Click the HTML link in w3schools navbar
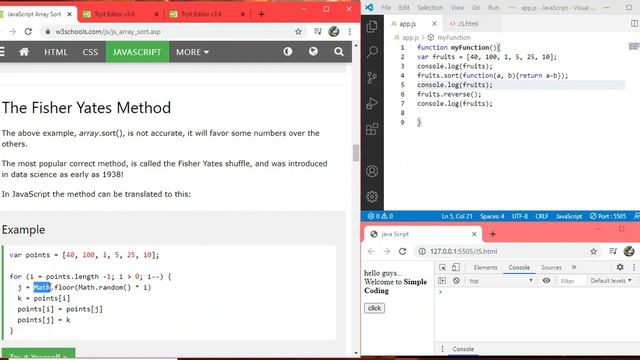 (56, 52)
